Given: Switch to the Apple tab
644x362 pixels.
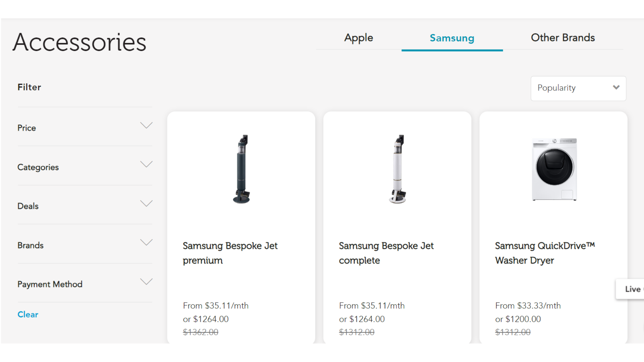Looking at the screenshot, I should pos(358,38).
